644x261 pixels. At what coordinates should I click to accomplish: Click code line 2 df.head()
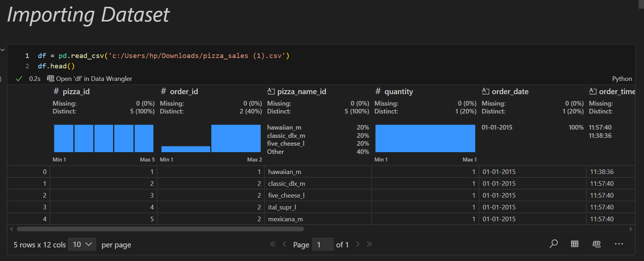56,66
